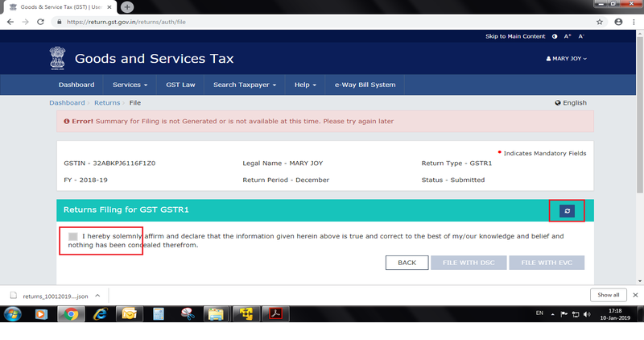Open the MARY JOY user profile dropdown

567,59
